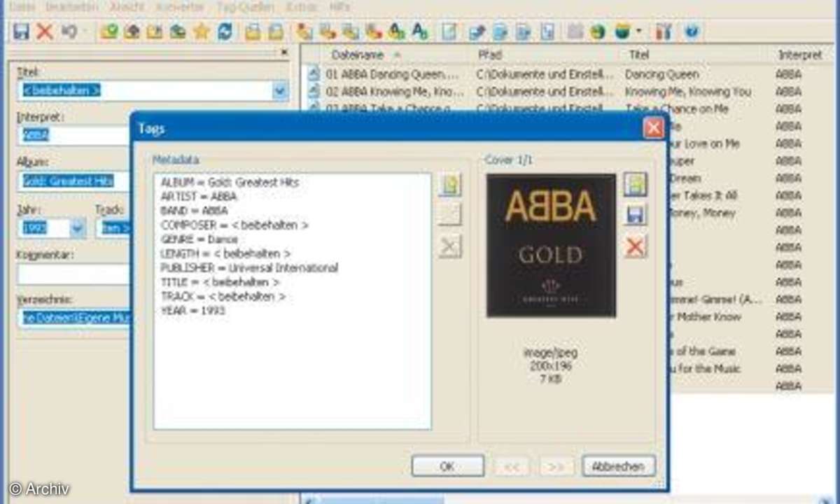840x504 pixels.
Task: Remove cover with red X icon in dialog
Action: coord(635,246)
